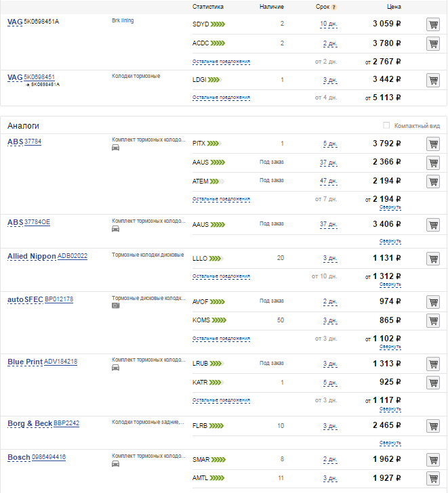Open ABS part 37784OE link
Viewport: 448px width, 493px height.
click(x=37, y=222)
